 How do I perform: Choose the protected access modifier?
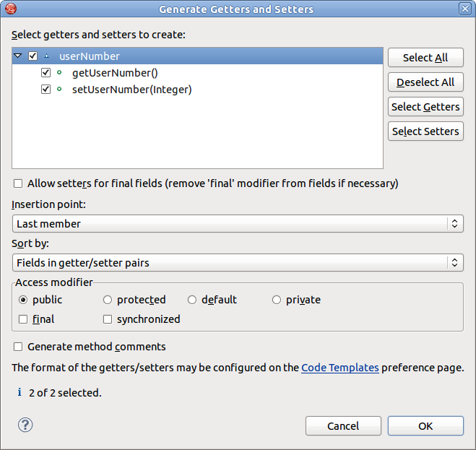coord(108,300)
